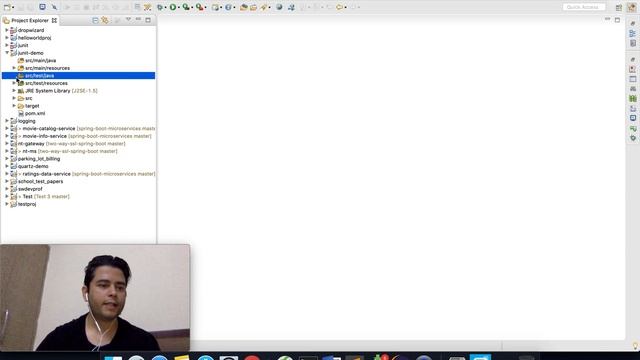640x360 pixels.
Task: Collapse all in Project Explorer
Action: click(x=95, y=20)
